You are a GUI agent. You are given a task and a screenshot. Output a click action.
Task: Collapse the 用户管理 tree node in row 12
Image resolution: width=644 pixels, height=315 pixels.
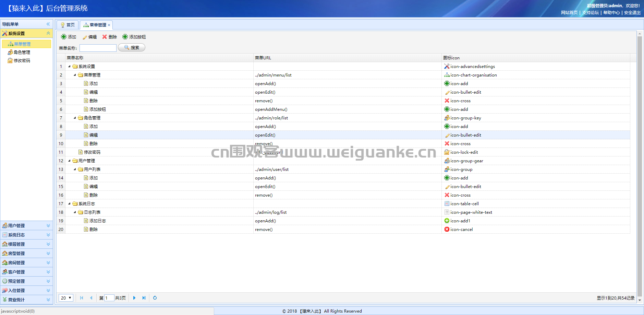[x=70, y=161]
